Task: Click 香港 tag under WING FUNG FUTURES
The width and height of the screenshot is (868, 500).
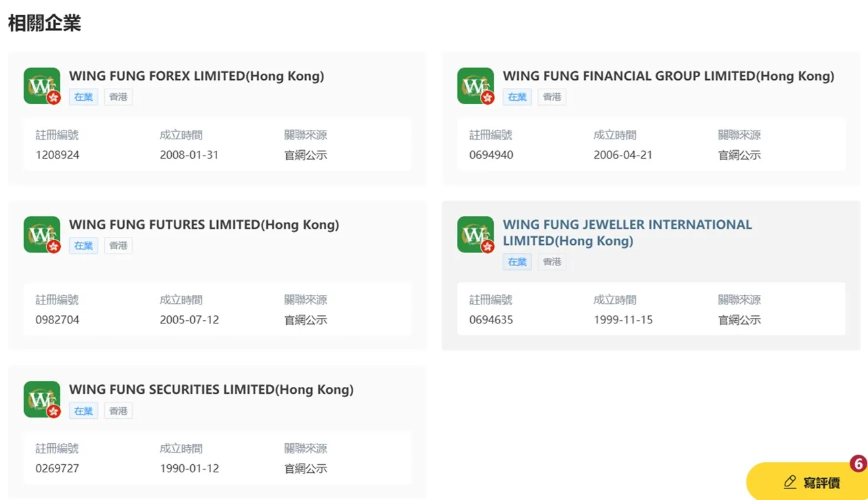Action: point(118,246)
